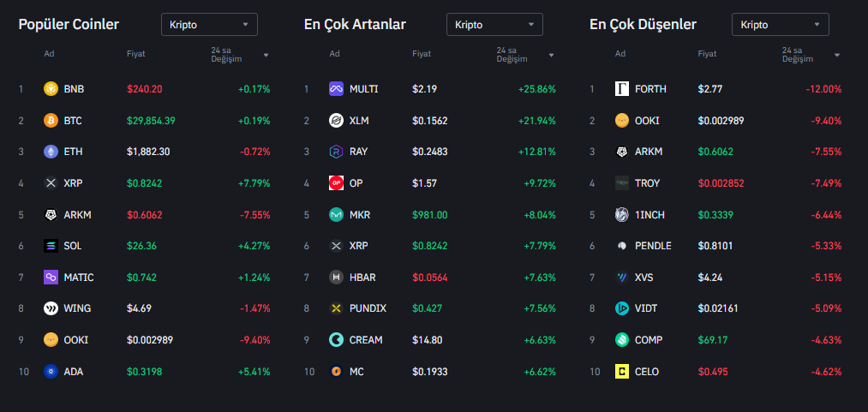Open Kripto dropdown beside Popüler Coinler
868x412 pixels.
[209, 25]
